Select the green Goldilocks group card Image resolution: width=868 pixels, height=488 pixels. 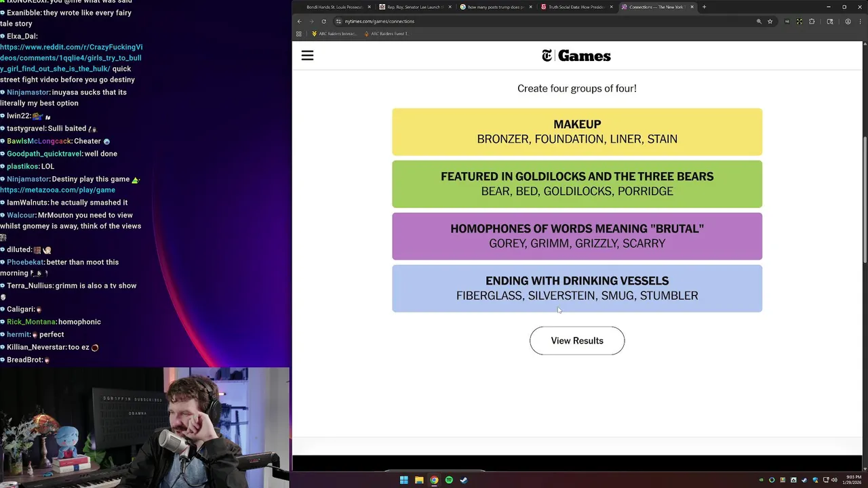point(577,184)
